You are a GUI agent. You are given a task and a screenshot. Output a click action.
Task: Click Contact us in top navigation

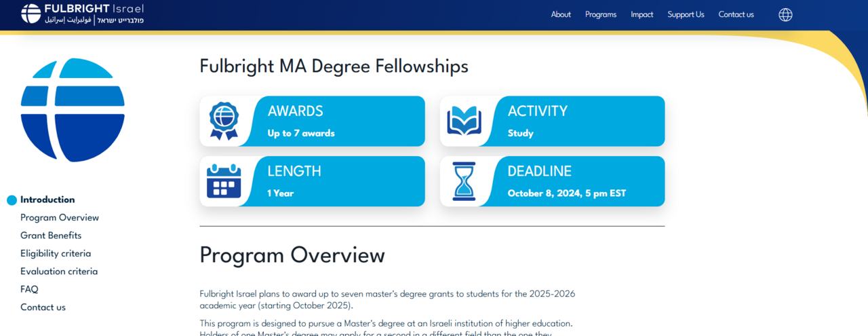pos(736,14)
